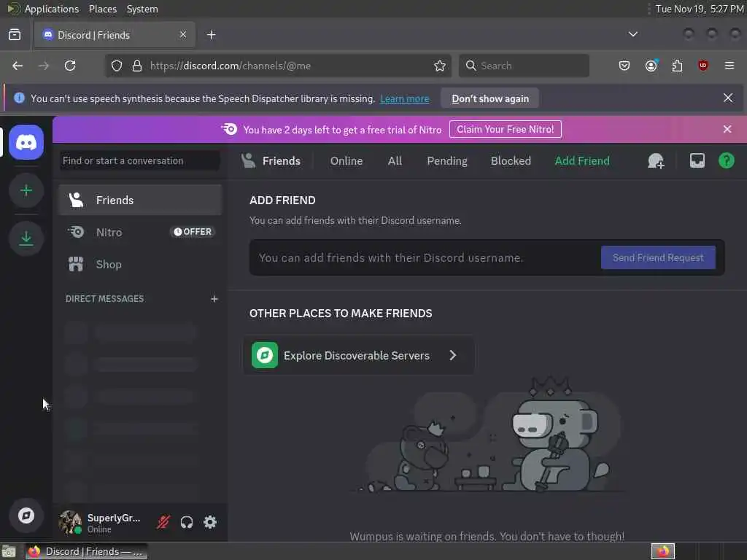The height and width of the screenshot is (560, 747).
Task: Select the Blocked tab
Action: pos(511,161)
